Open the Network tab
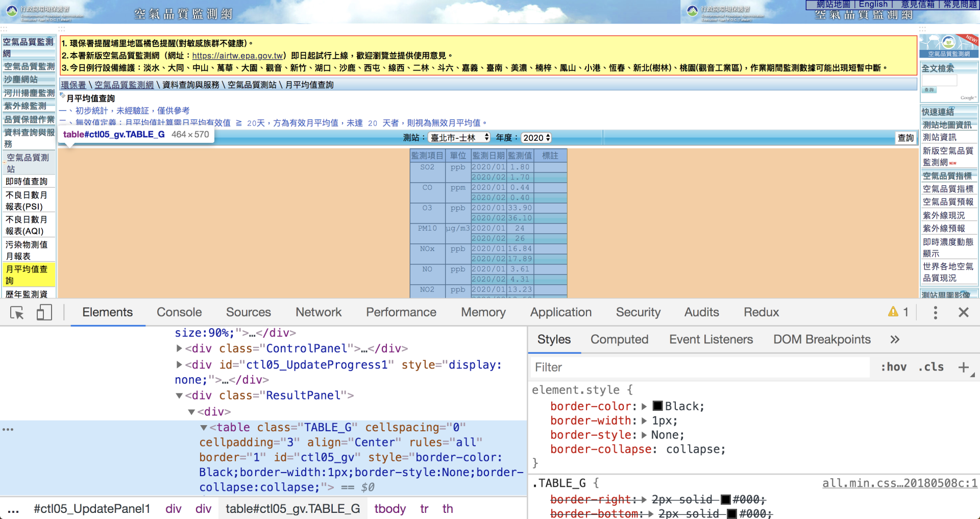The width and height of the screenshot is (980, 519). pyautogui.click(x=318, y=312)
